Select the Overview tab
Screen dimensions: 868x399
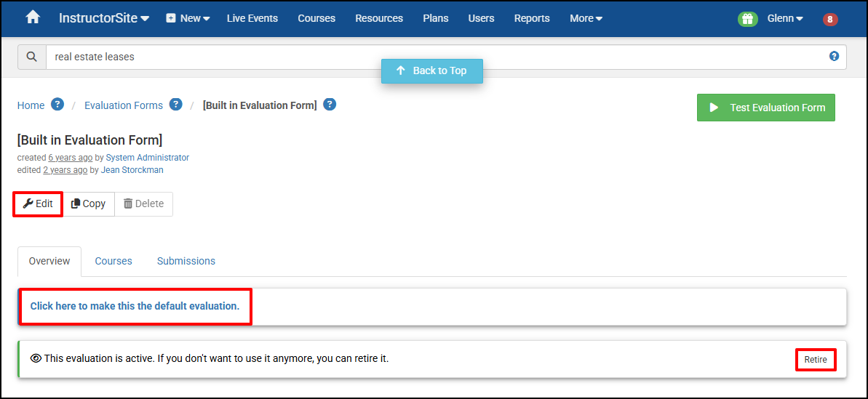(x=49, y=261)
